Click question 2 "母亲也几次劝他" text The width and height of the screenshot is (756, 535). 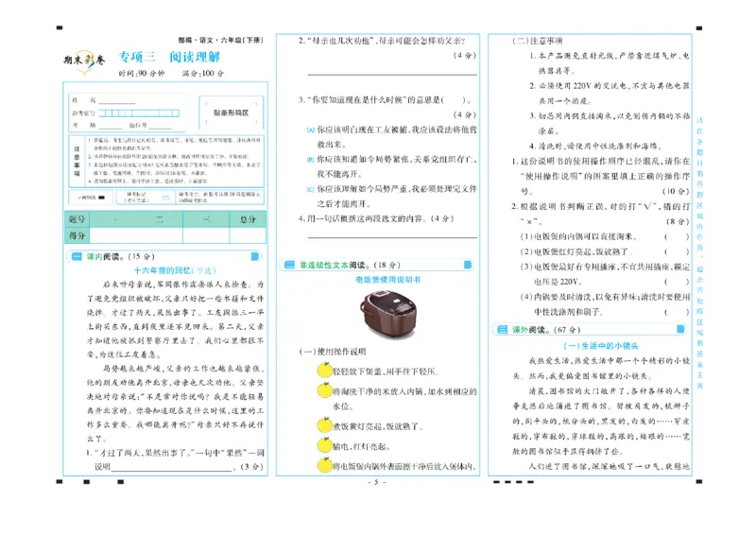(382, 41)
